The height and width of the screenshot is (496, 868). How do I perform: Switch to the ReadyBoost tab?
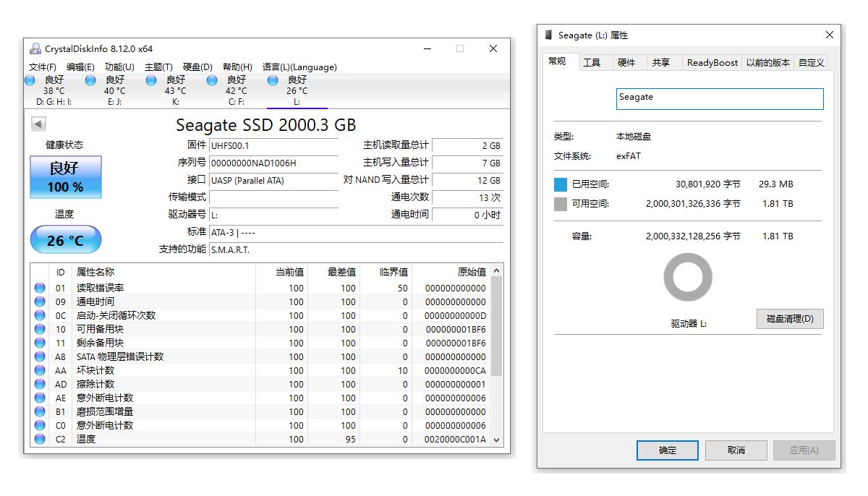pos(711,63)
